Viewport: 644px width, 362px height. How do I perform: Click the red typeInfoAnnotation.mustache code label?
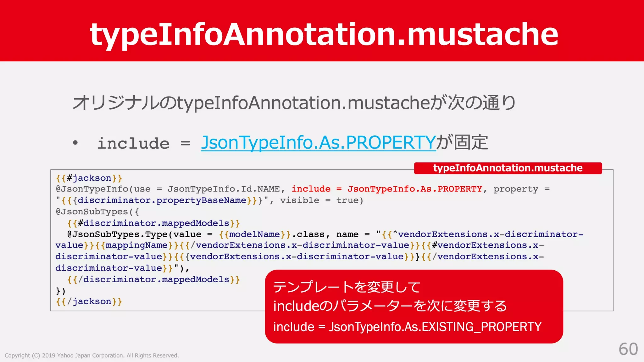tap(508, 168)
